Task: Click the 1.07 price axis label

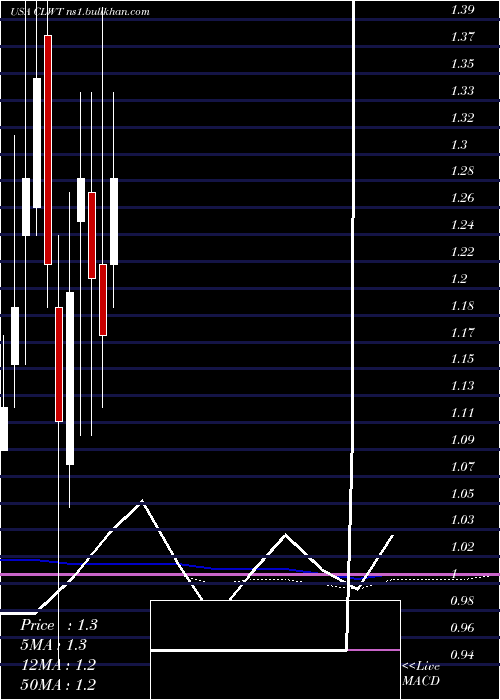Action: pyautogui.click(x=462, y=467)
